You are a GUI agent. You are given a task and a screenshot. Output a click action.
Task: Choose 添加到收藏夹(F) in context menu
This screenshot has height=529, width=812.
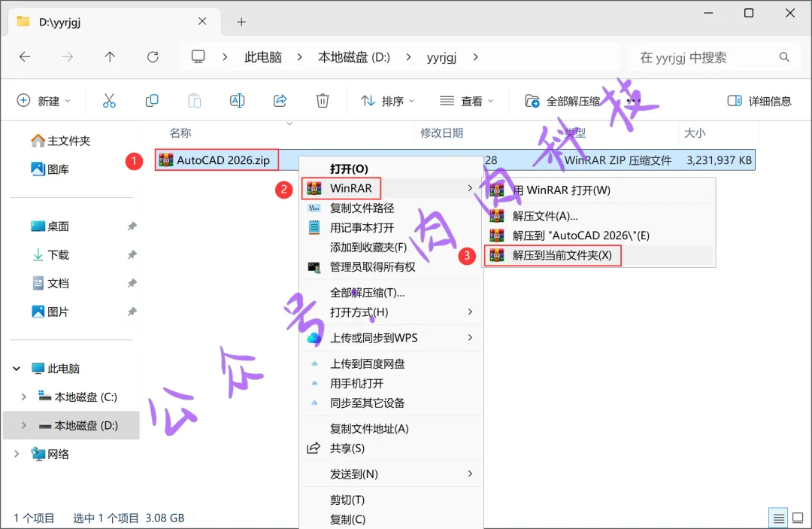[390, 247]
